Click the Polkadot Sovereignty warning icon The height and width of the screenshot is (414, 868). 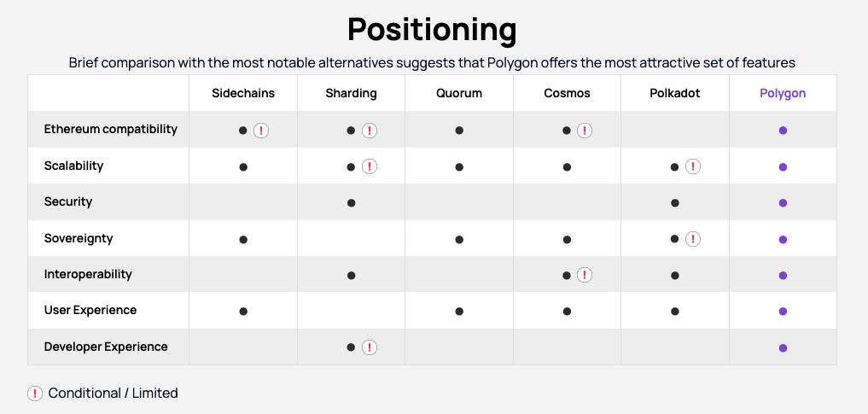pos(692,239)
